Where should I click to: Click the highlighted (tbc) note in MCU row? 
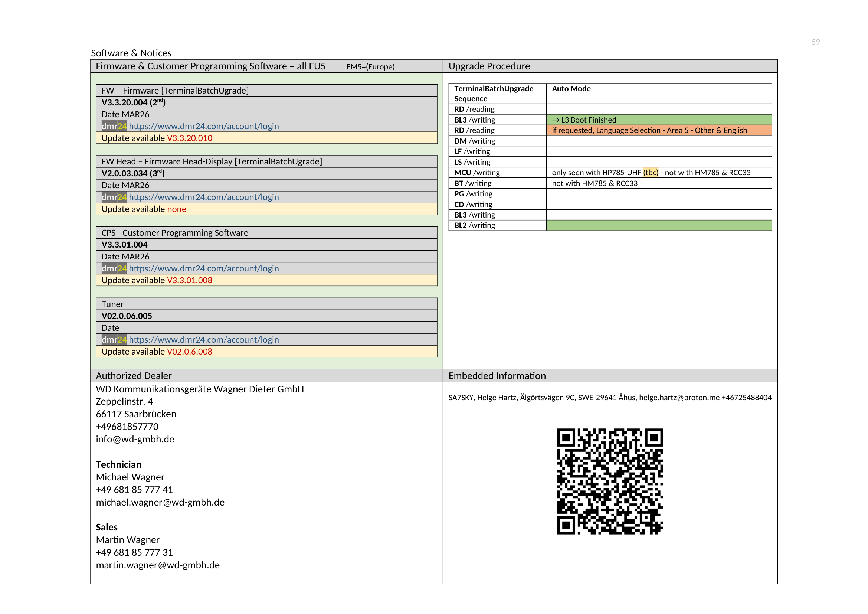pyautogui.click(x=651, y=173)
